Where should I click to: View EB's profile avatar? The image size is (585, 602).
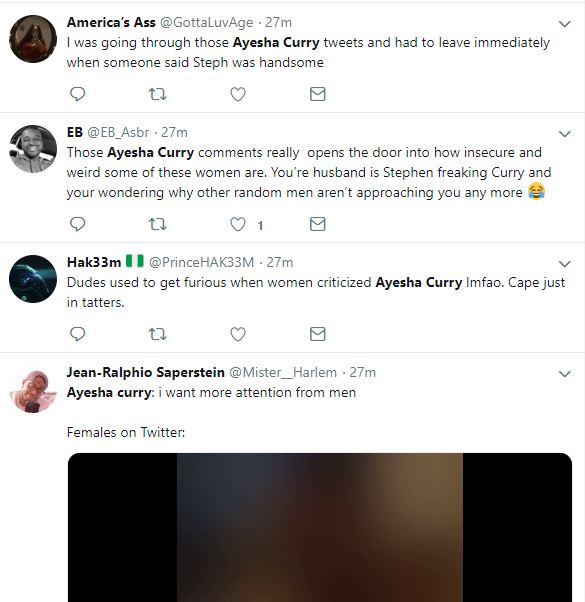(33, 149)
